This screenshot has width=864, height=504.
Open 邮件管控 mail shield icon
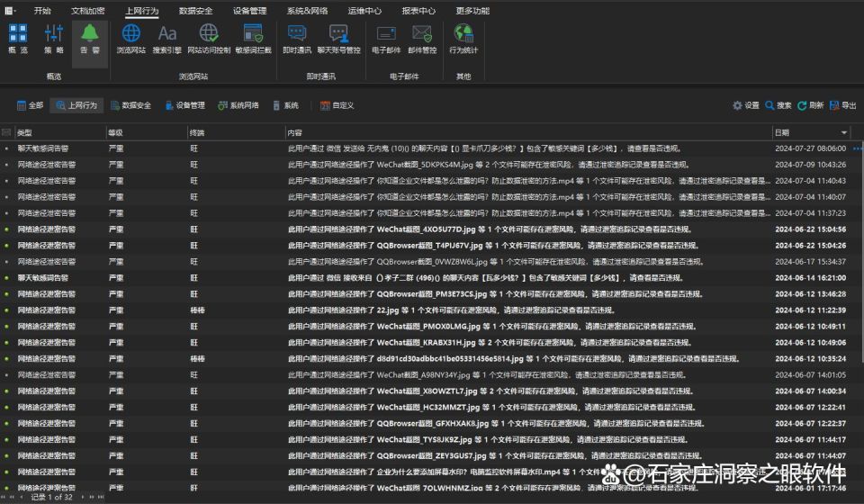pos(422,39)
